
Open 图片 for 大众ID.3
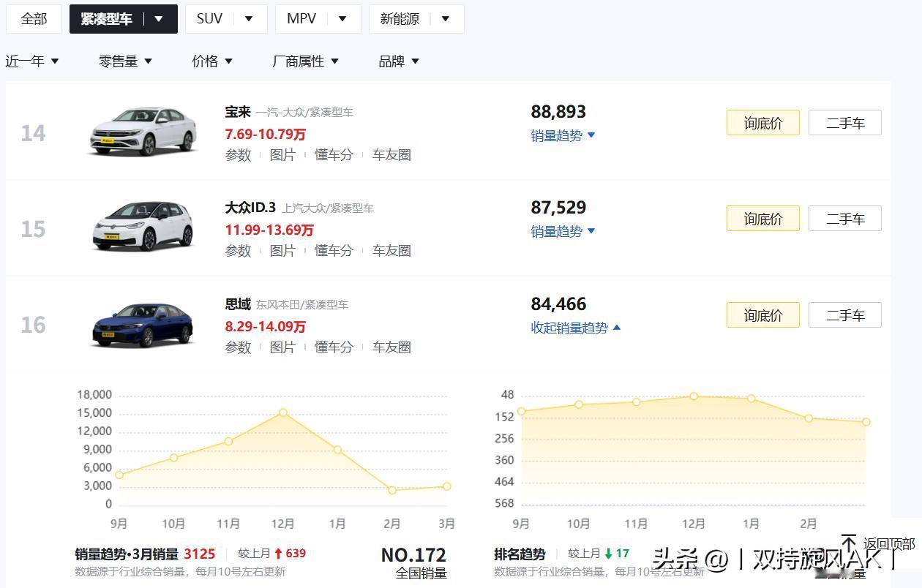click(x=282, y=251)
